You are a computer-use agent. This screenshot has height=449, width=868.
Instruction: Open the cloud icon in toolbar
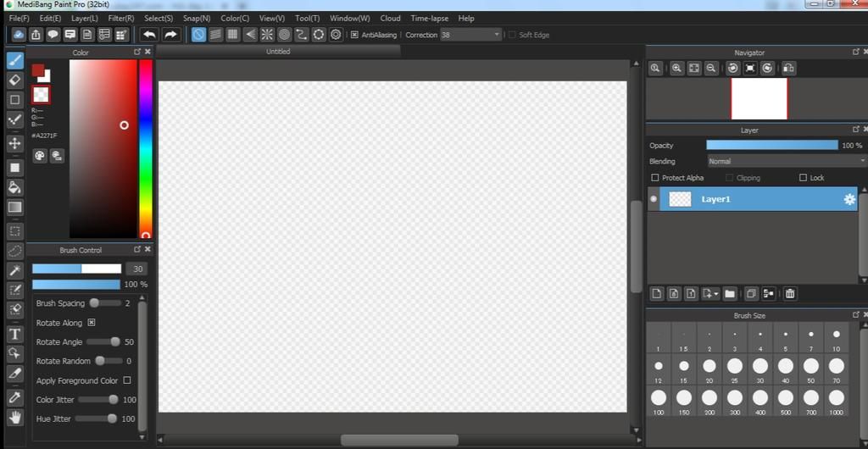coord(19,35)
